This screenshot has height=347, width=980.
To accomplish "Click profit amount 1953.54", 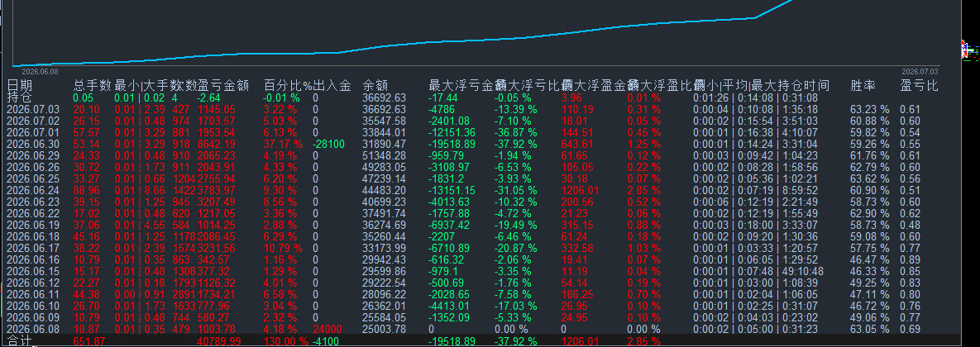I will (x=217, y=132).
